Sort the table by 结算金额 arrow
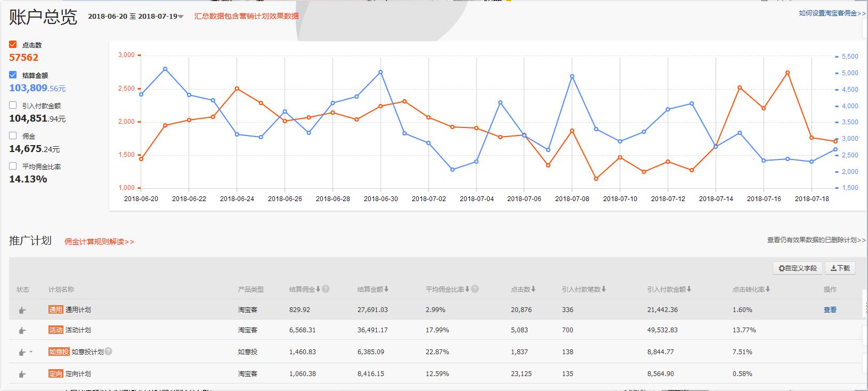Screen dimensions: 868x391 tap(386, 289)
